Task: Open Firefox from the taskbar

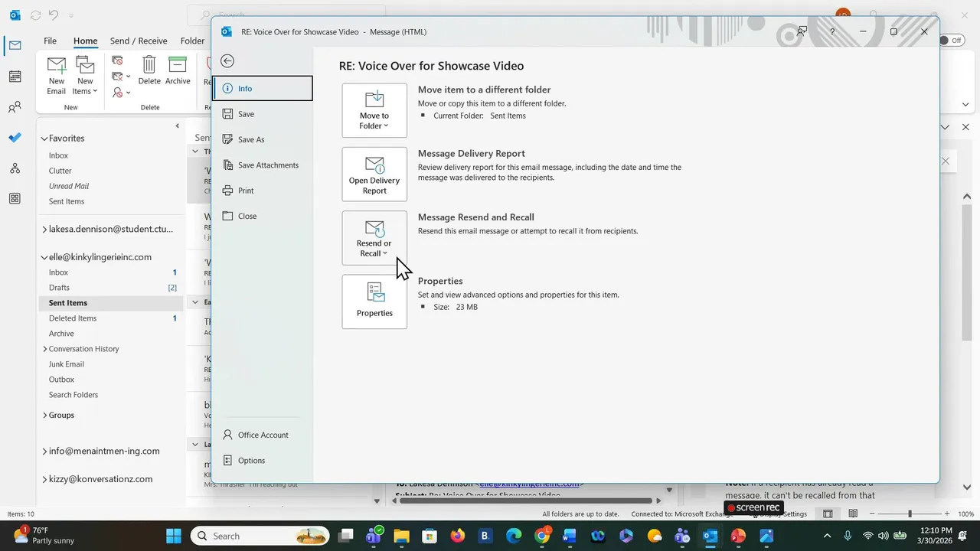Action: pyautogui.click(x=457, y=536)
